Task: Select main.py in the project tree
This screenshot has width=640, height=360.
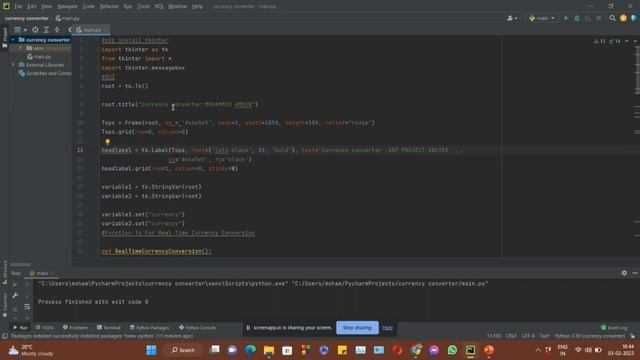Action: pyautogui.click(x=40, y=57)
